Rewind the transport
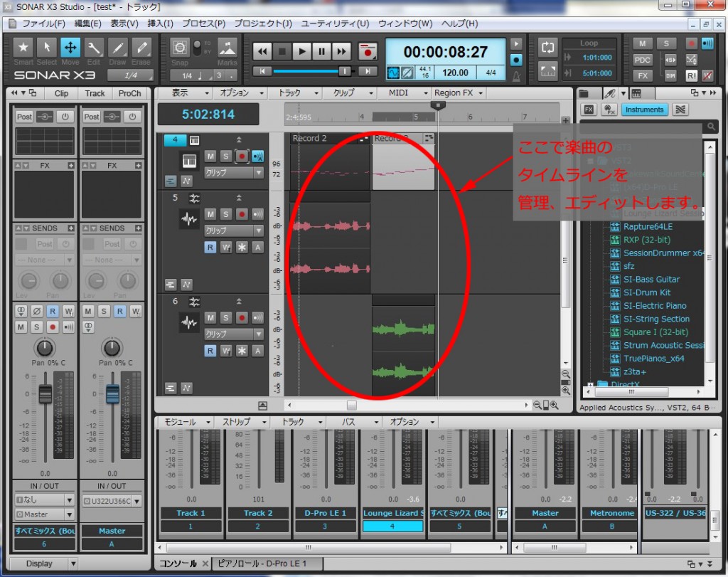 click(x=262, y=51)
